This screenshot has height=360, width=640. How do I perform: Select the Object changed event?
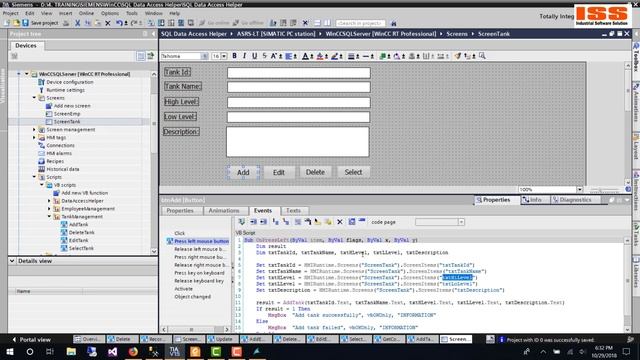(x=192, y=297)
